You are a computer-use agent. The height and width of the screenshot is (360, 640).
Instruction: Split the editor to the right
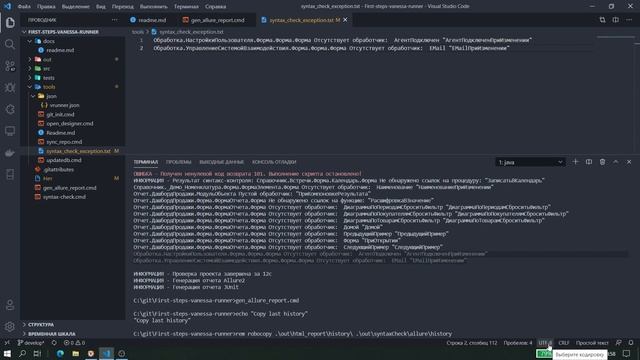click(x=616, y=20)
